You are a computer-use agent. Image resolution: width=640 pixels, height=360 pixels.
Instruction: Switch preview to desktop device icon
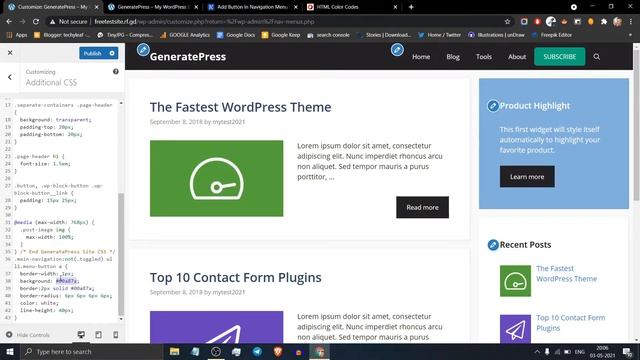coord(81,335)
